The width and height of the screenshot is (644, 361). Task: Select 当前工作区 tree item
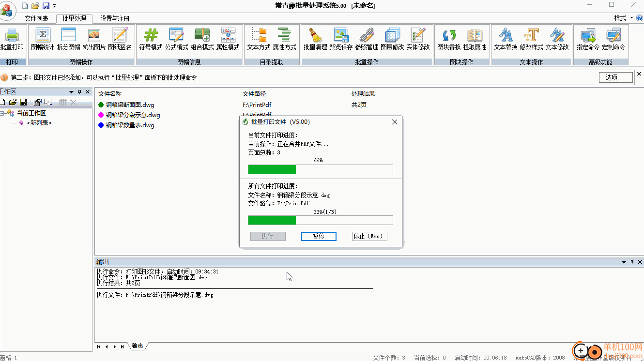coord(31,113)
